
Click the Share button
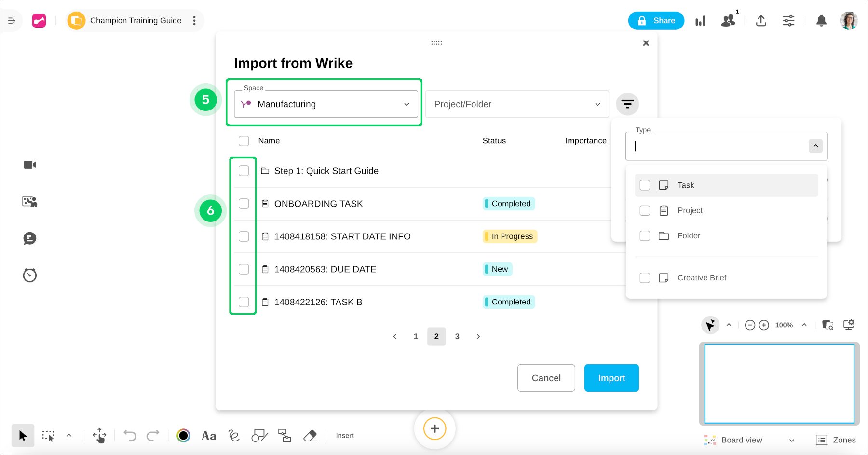656,21
